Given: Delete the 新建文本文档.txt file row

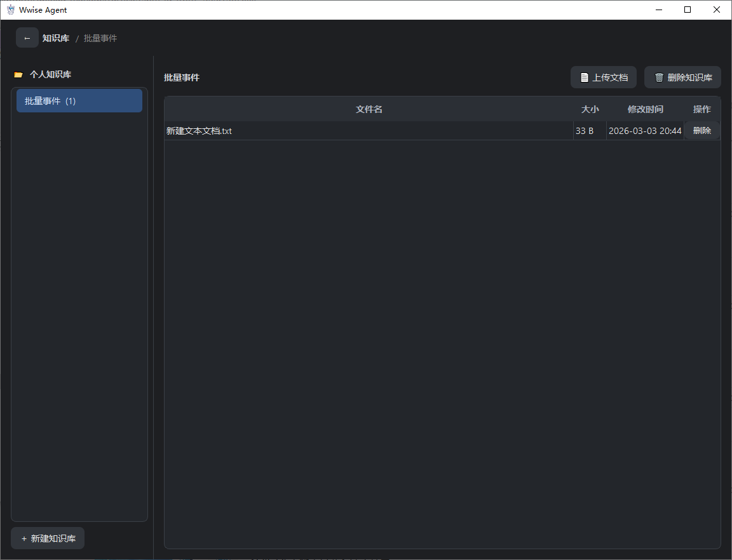Looking at the screenshot, I should [701, 131].
